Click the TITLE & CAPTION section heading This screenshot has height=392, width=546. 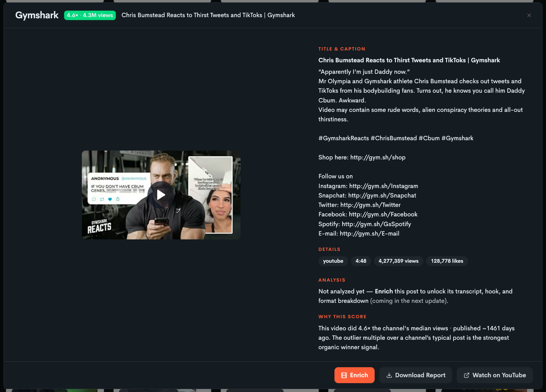[x=342, y=49]
